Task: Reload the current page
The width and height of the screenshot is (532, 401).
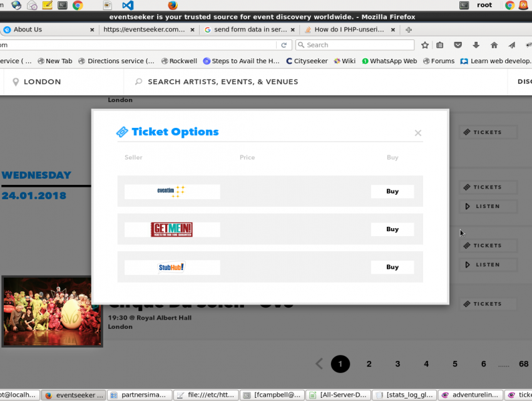Action: pos(284,45)
